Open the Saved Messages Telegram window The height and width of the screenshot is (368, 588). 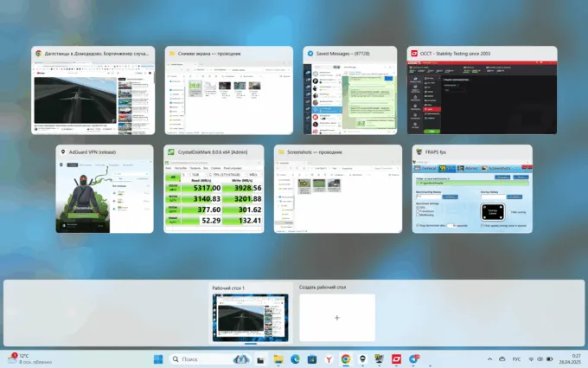click(350, 96)
